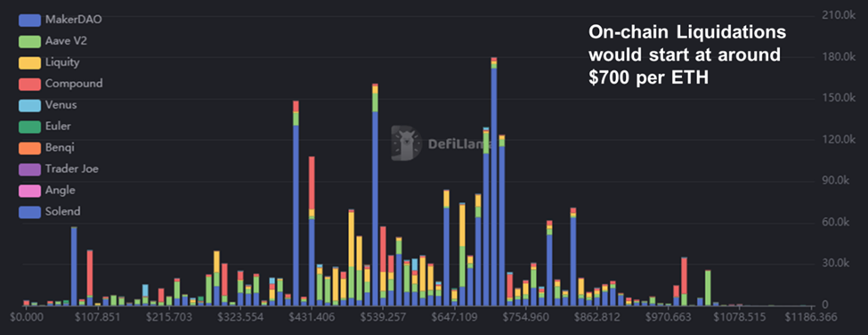Click the $107.851 x-axis label
The image size is (868, 335).
pyautogui.click(x=97, y=317)
